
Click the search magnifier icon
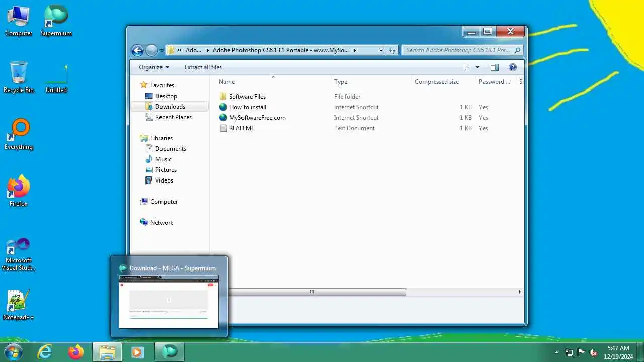518,50
